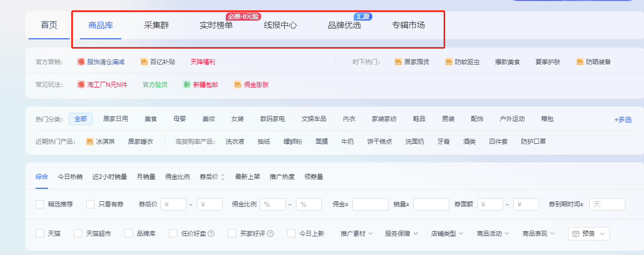Enable the 精选推荐 checkbox
Image resolution: width=644 pixels, height=255 pixels.
tap(40, 204)
